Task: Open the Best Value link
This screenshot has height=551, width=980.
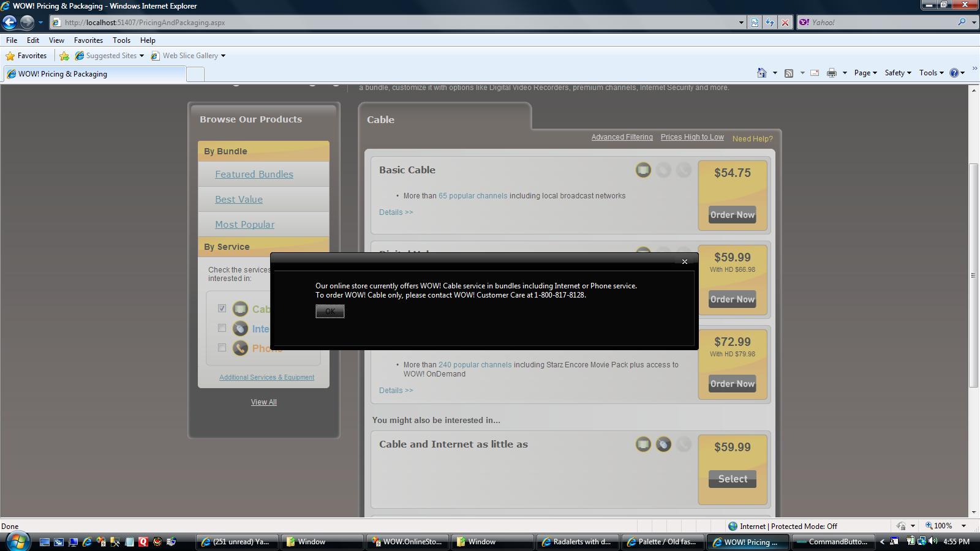Action: click(x=239, y=200)
